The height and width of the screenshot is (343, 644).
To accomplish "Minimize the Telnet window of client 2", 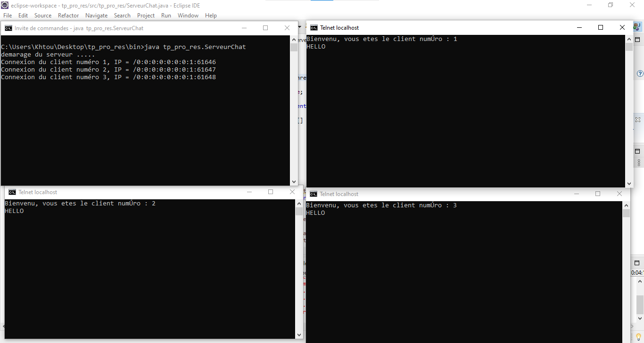I will coord(249,192).
